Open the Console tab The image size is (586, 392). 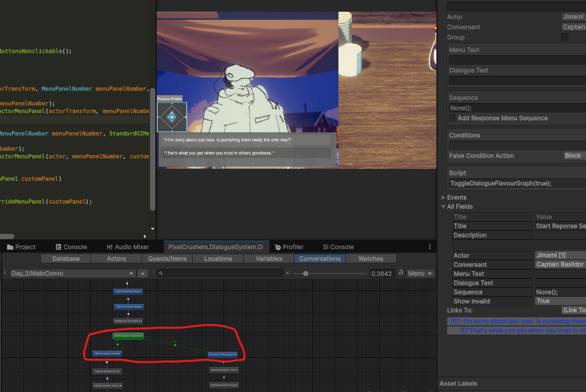pos(71,247)
